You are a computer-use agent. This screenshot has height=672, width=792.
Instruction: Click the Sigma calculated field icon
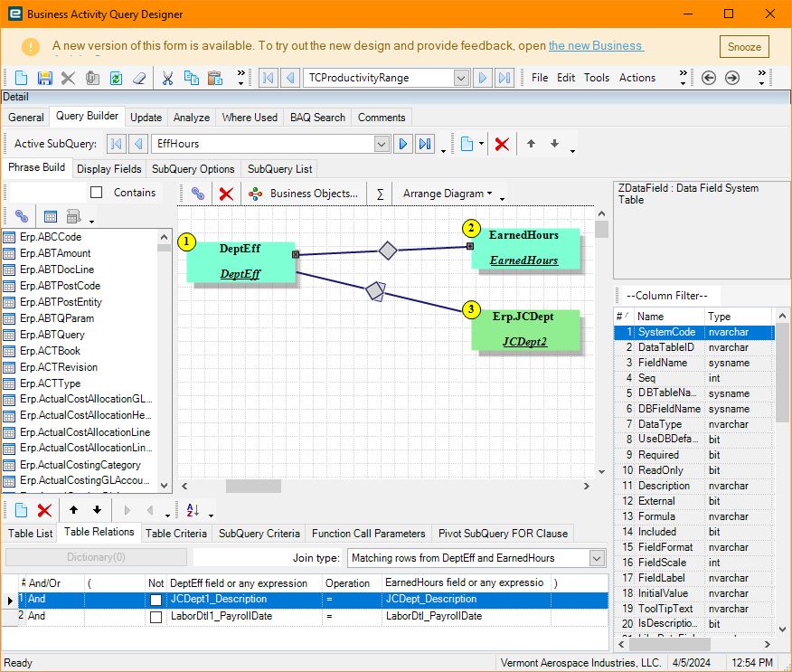pos(380,194)
